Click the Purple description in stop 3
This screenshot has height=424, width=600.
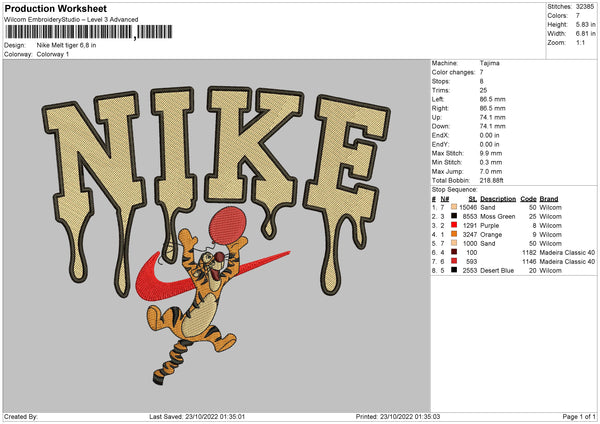point(489,225)
